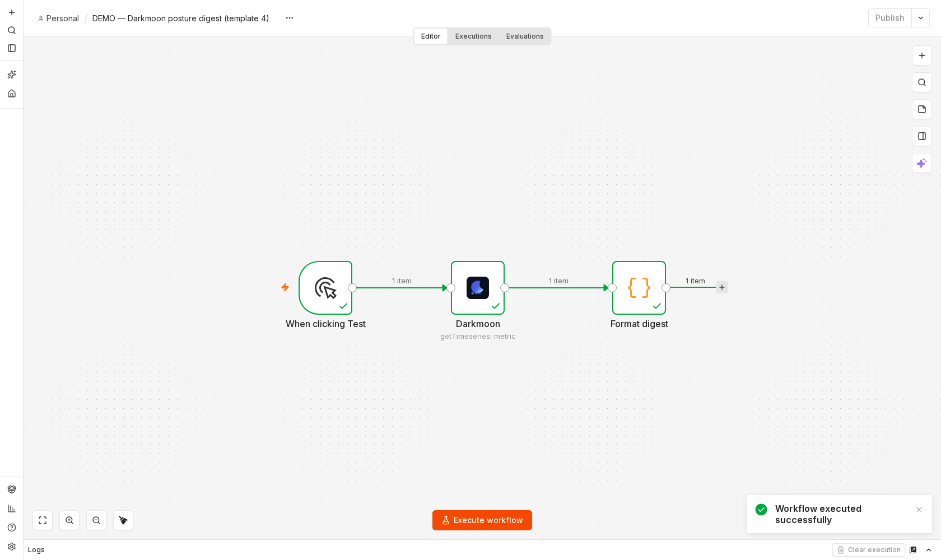The height and width of the screenshot is (560, 941).
Task: Click the Format digest input connector
Action: 612,288
